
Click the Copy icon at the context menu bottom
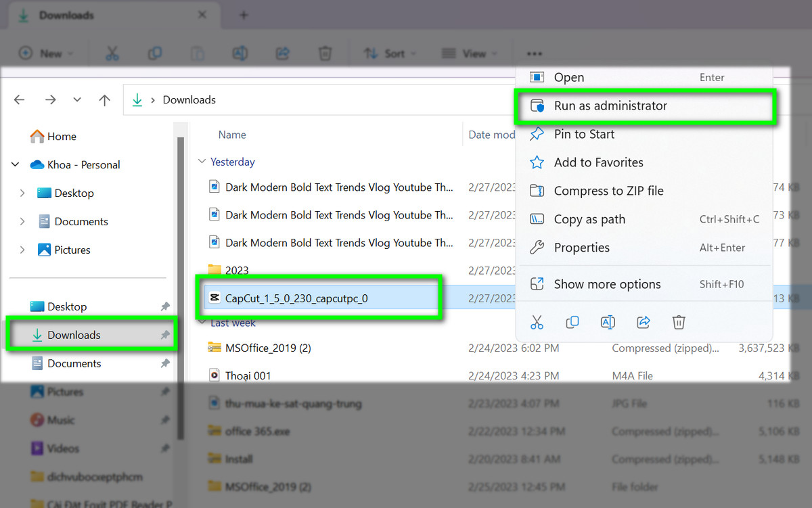pos(572,323)
